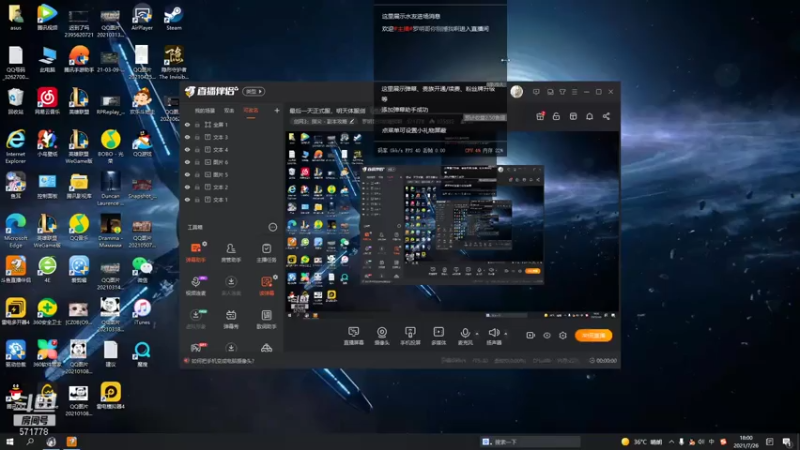Toggle visibility of the 文本 2 source
800x450 pixels.
click(187, 187)
